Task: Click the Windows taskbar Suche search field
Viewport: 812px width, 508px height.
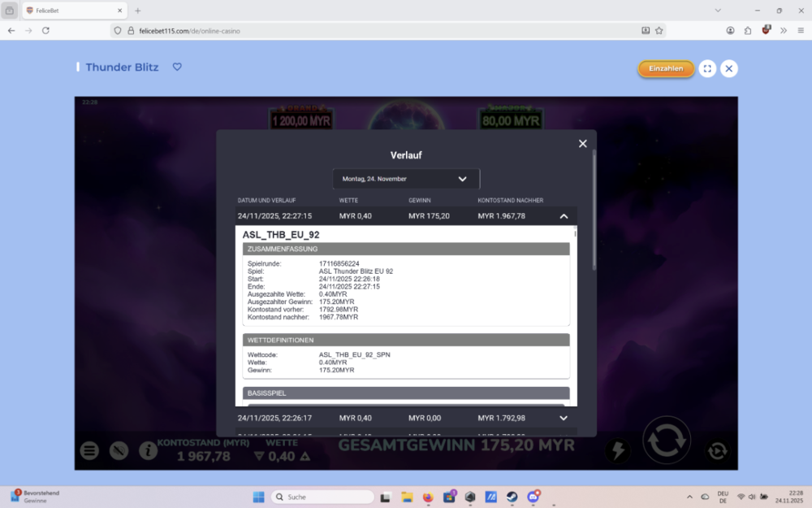Action: pyautogui.click(x=322, y=497)
